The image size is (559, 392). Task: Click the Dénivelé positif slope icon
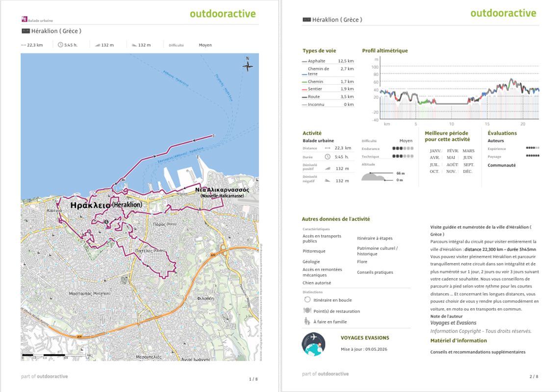tap(327, 169)
